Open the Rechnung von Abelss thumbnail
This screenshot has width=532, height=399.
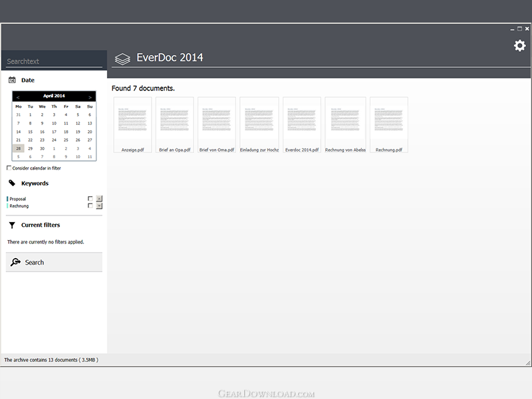[345, 125]
